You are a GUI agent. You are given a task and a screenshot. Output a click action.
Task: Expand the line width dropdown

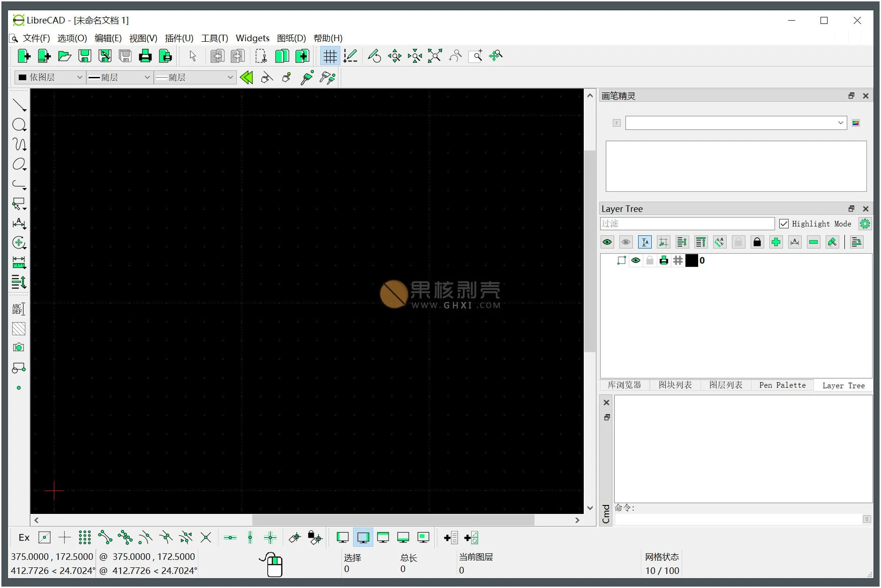(x=120, y=77)
